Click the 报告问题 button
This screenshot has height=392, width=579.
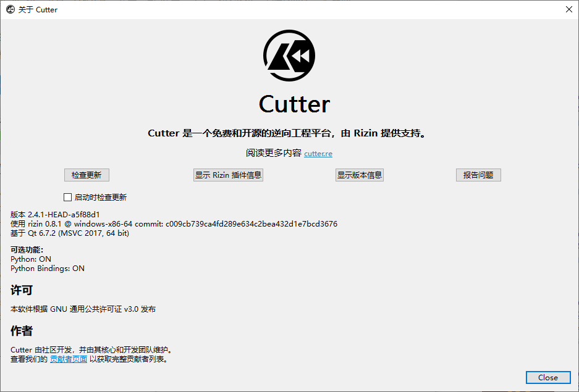coord(478,175)
